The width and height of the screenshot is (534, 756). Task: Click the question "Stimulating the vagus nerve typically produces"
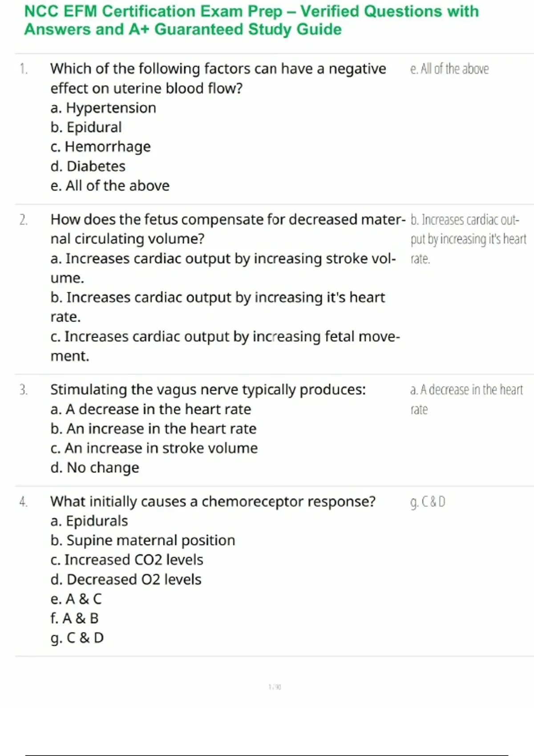208,390
